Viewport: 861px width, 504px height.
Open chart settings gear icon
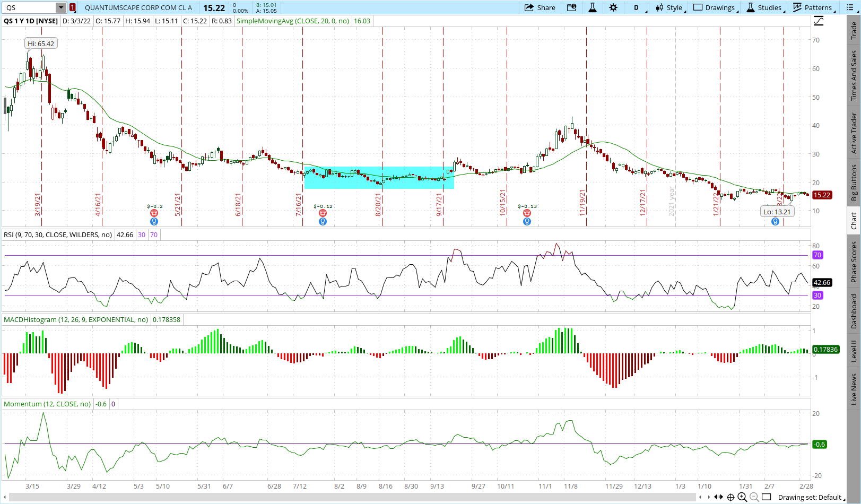[x=613, y=7]
